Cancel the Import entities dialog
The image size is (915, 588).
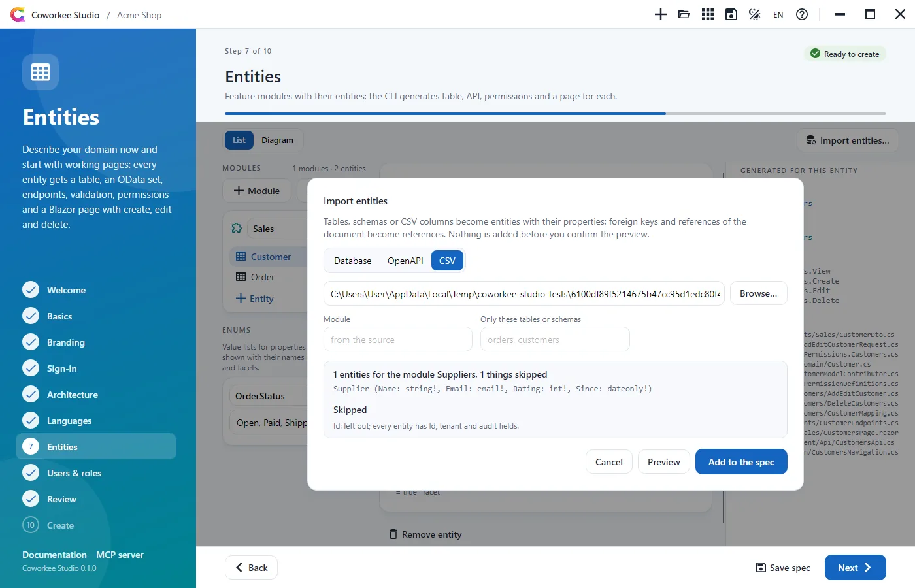coord(609,462)
